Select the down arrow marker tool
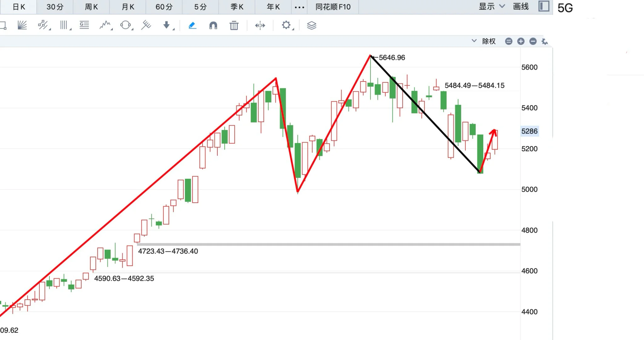Image resolution: width=644 pixels, height=340 pixels. [167, 25]
